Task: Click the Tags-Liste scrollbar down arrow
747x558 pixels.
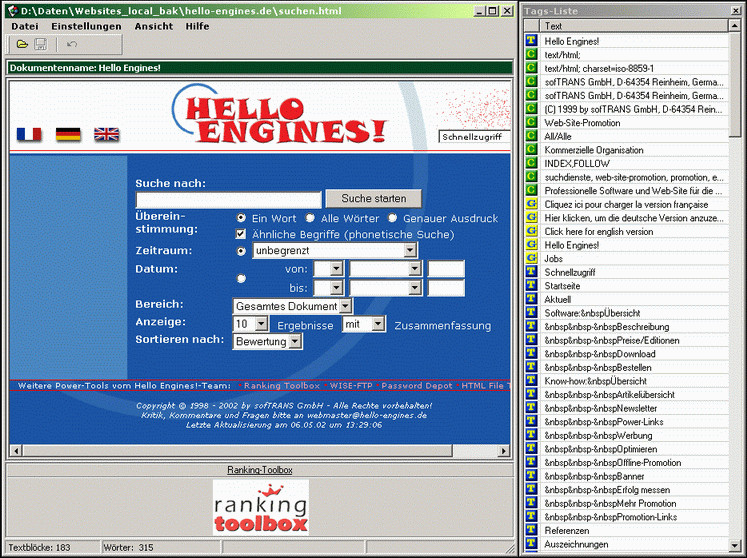Action: (x=735, y=545)
